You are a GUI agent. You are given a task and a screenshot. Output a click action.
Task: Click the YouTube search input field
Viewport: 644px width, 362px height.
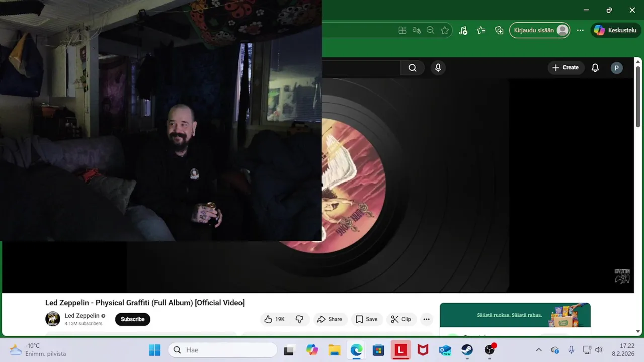[361, 68]
